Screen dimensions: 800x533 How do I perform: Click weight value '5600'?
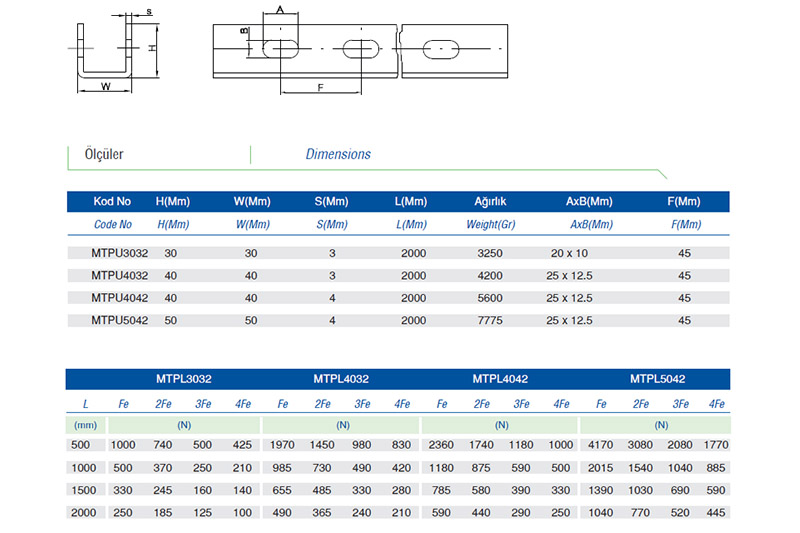click(490, 298)
